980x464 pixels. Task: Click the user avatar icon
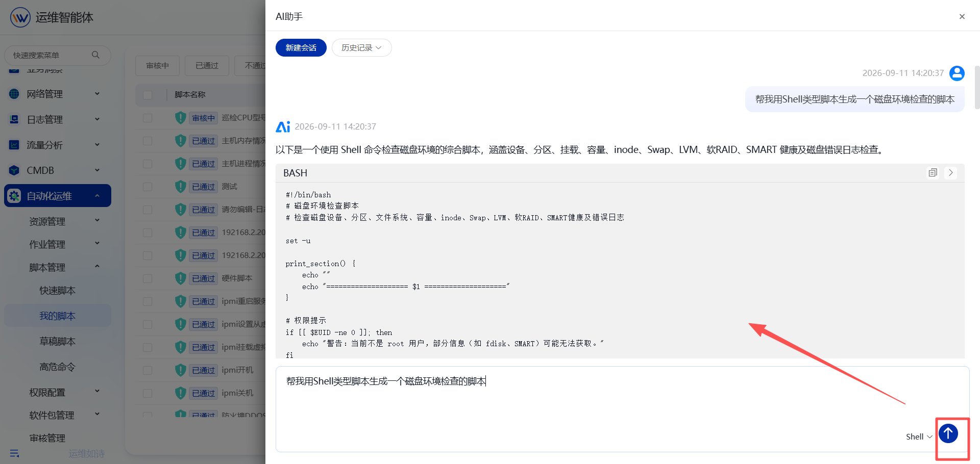[x=957, y=73]
